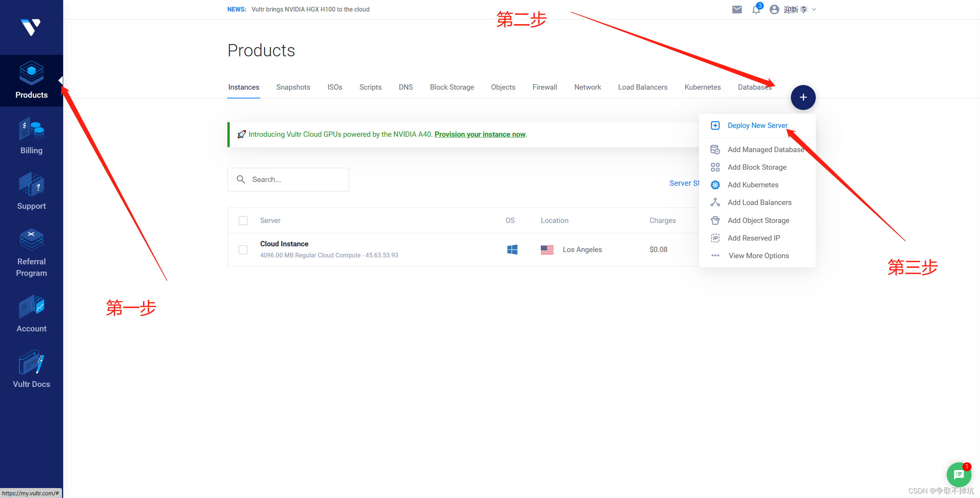This screenshot has width=980, height=498.
Task: Open Referral Program in the sidebar
Action: click(31, 253)
